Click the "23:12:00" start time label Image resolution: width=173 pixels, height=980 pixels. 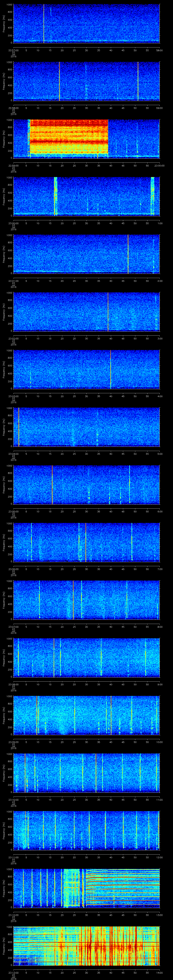point(13,915)
